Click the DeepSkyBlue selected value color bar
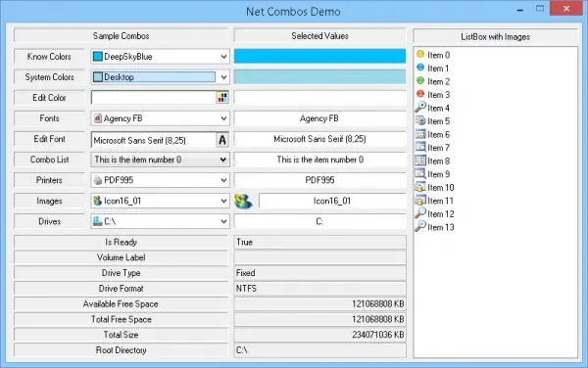Viewport: 588px width, 368px height. tap(319, 56)
